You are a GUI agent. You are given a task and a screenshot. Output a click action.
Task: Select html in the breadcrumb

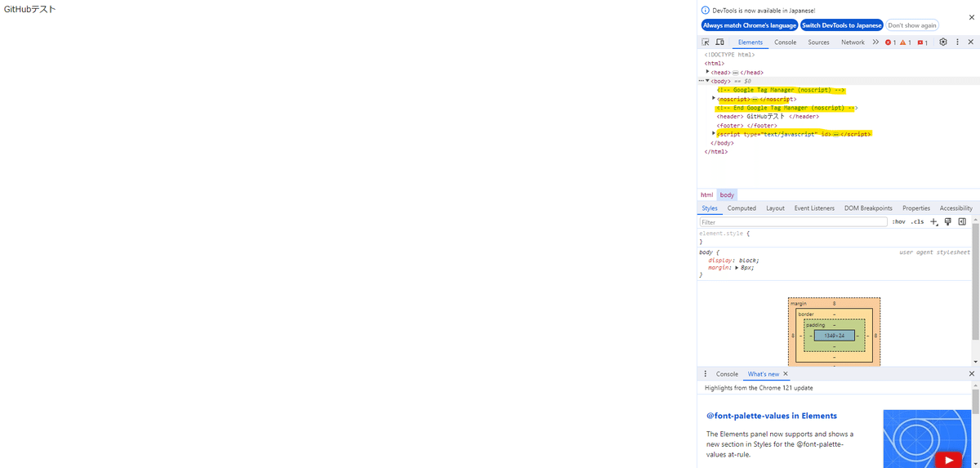coord(706,195)
